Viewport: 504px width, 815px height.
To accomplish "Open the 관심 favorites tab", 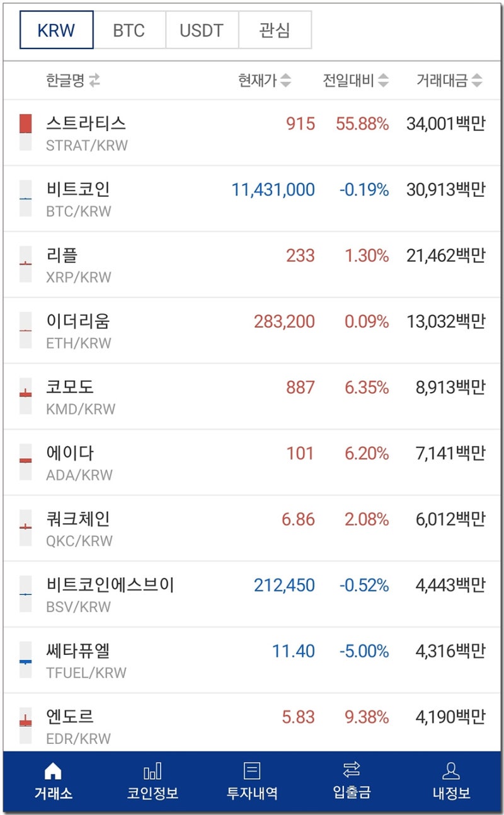I will [274, 30].
